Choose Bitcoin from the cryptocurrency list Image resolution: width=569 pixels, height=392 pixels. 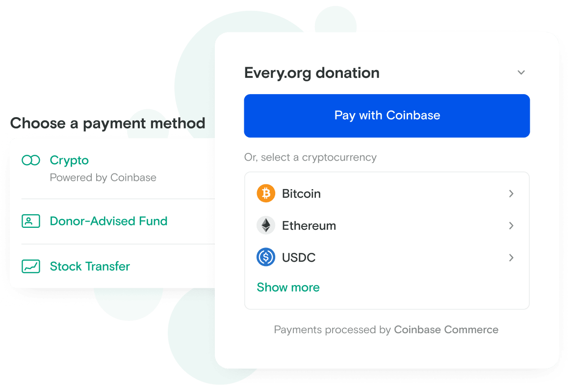pos(387,194)
